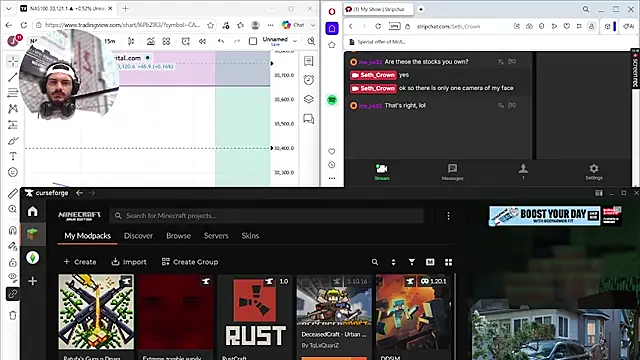
Task: Switch to the Discover tab in CurseForge
Action: pos(138,236)
